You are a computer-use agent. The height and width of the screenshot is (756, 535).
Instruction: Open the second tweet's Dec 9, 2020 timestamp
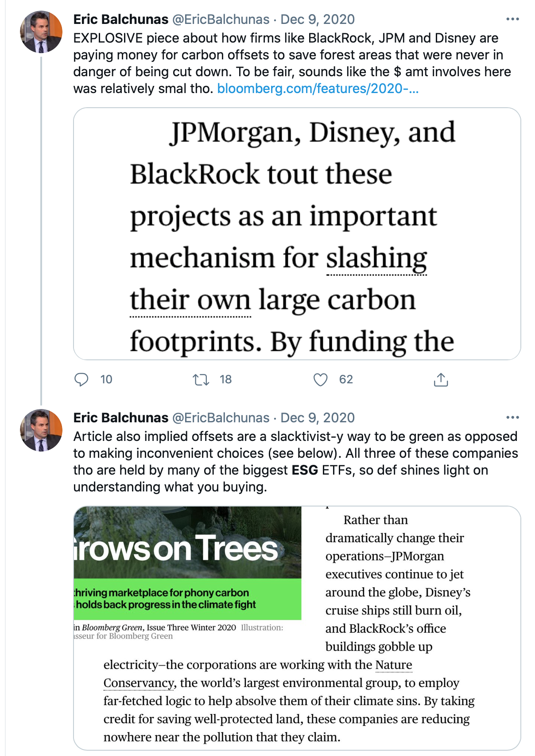point(318,418)
